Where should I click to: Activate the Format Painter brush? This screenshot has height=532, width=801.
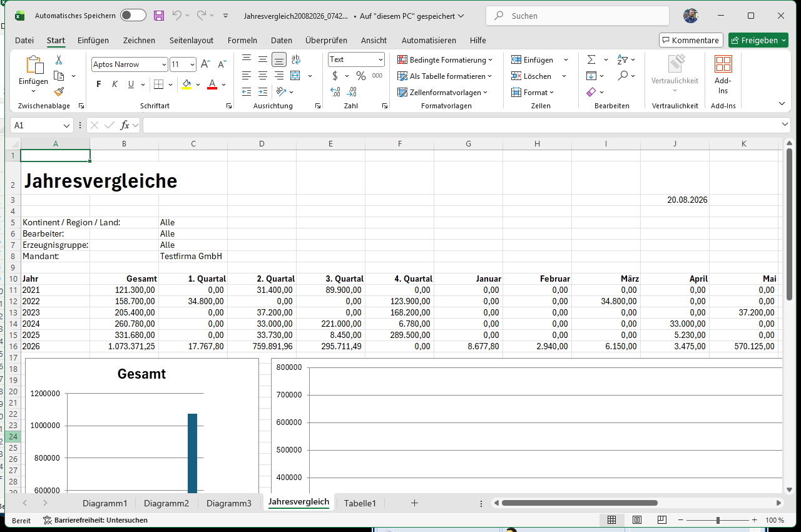pos(59,91)
